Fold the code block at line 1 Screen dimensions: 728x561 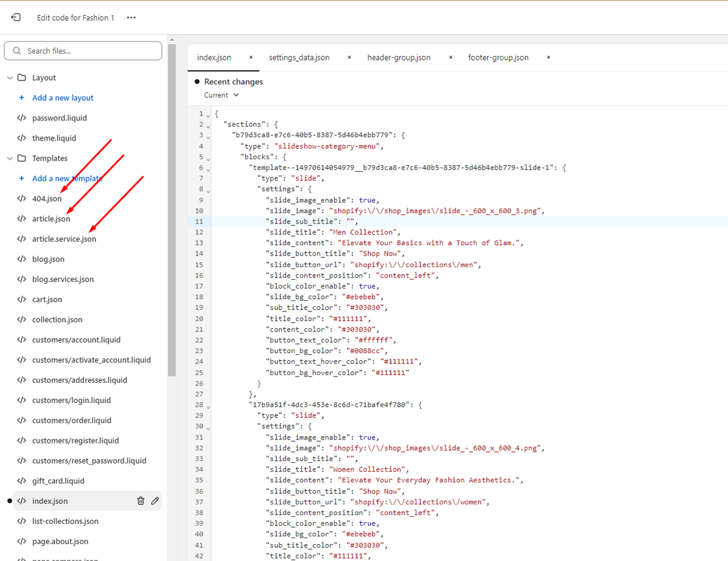pyautogui.click(x=208, y=116)
